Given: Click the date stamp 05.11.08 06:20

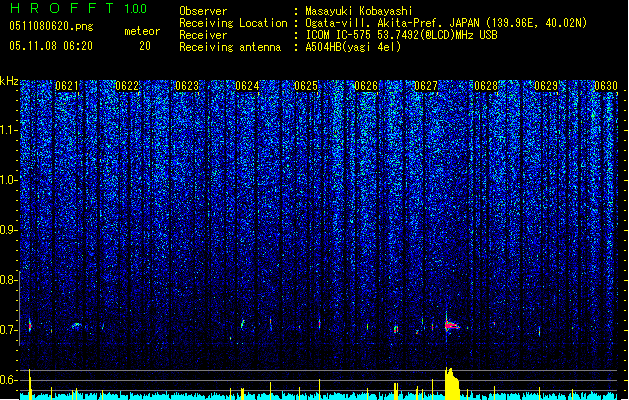Looking at the screenshot, I should 51,46.
